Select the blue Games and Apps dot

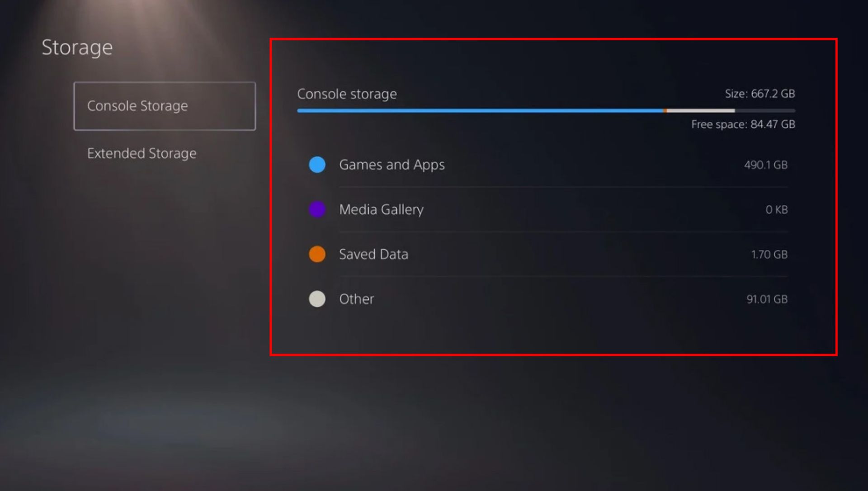(x=317, y=165)
